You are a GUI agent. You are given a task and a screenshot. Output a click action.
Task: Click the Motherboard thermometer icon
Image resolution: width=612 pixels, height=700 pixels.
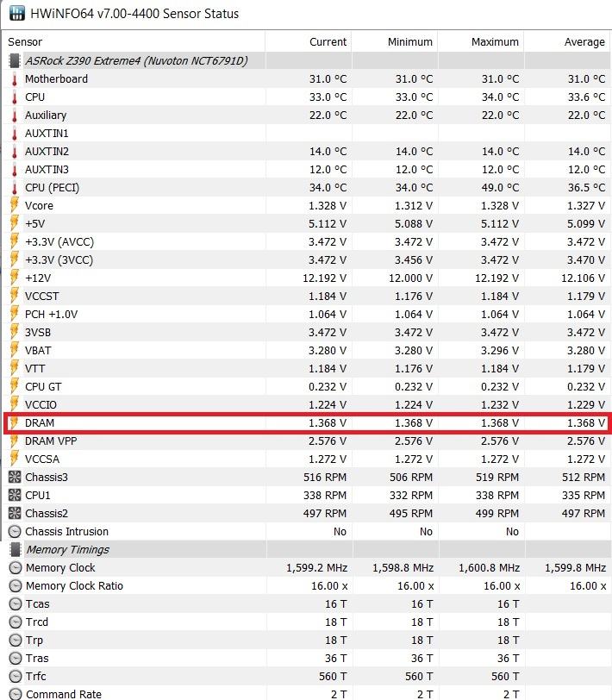[x=15, y=79]
